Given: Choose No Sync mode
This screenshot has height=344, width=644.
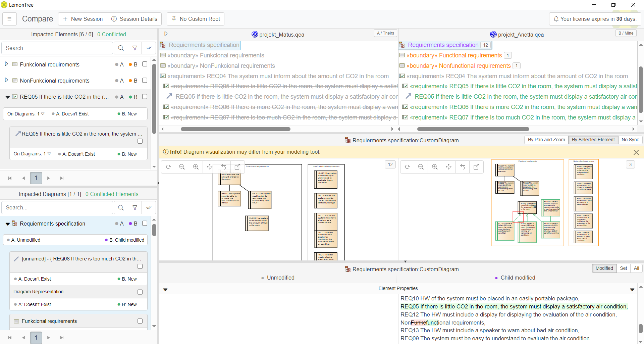Looking at the screenshot, I should [630, 140].
